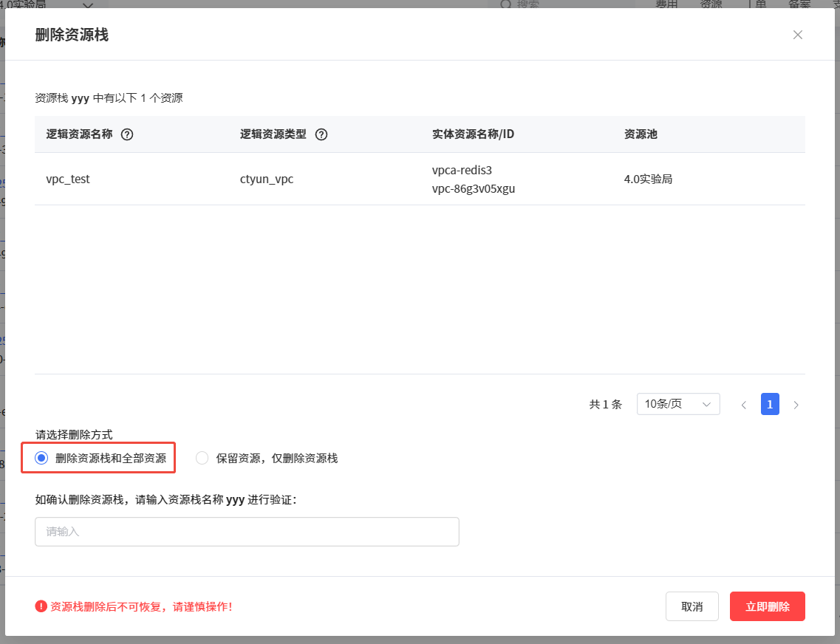Focus the stack name verification input
Screen dimensions: 840x644
point(247,531)
